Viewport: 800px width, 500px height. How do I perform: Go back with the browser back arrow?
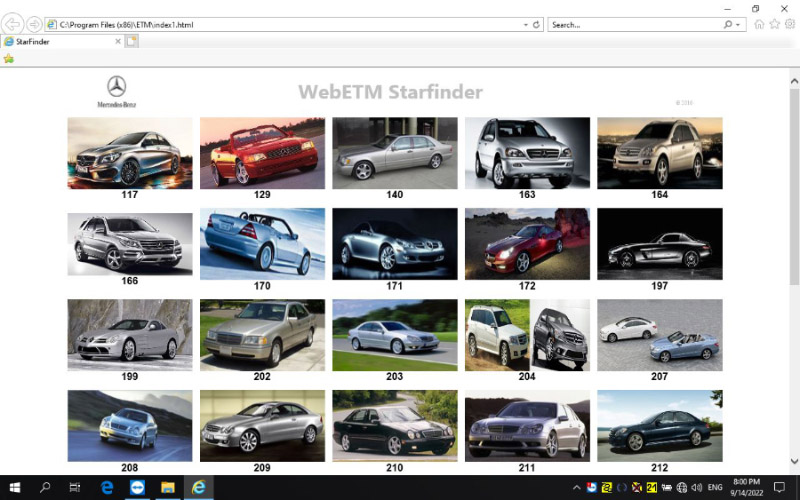pos(12,24)
